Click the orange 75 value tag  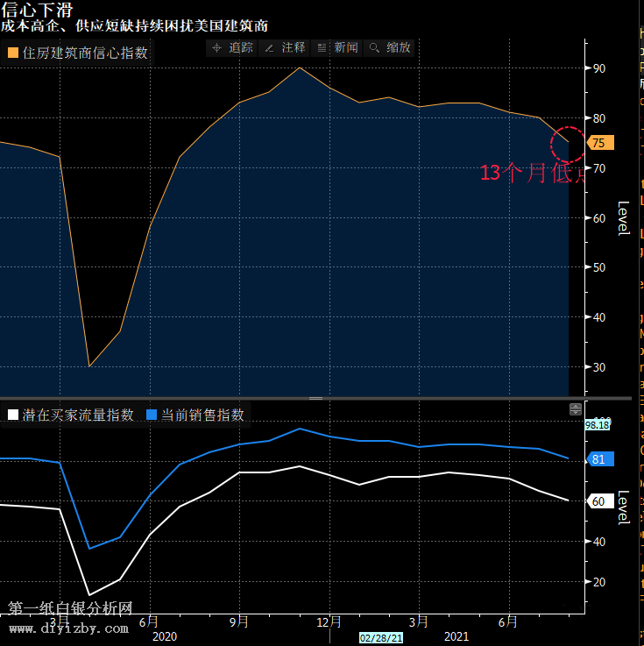(600, 143)
